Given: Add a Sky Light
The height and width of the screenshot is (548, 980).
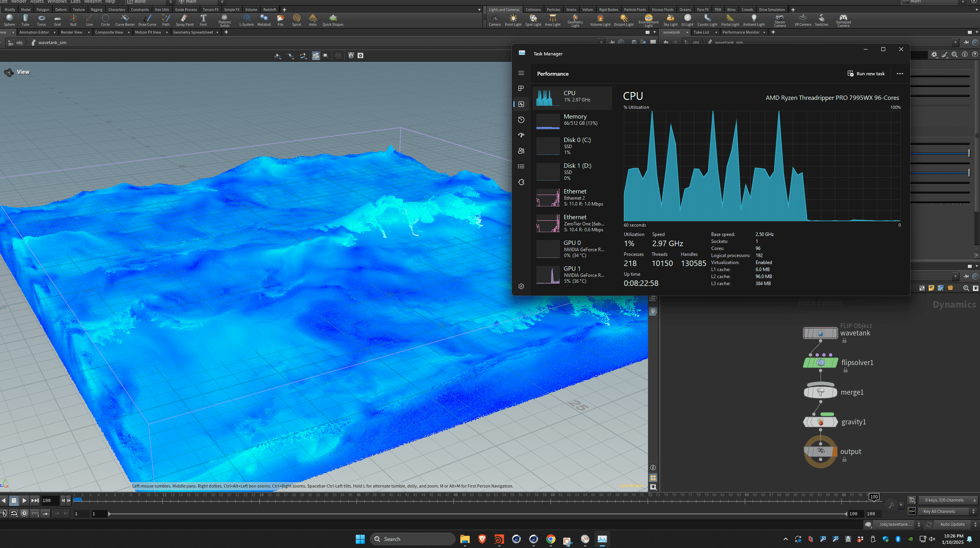Looking at the screenshot, I should (671, 20).
